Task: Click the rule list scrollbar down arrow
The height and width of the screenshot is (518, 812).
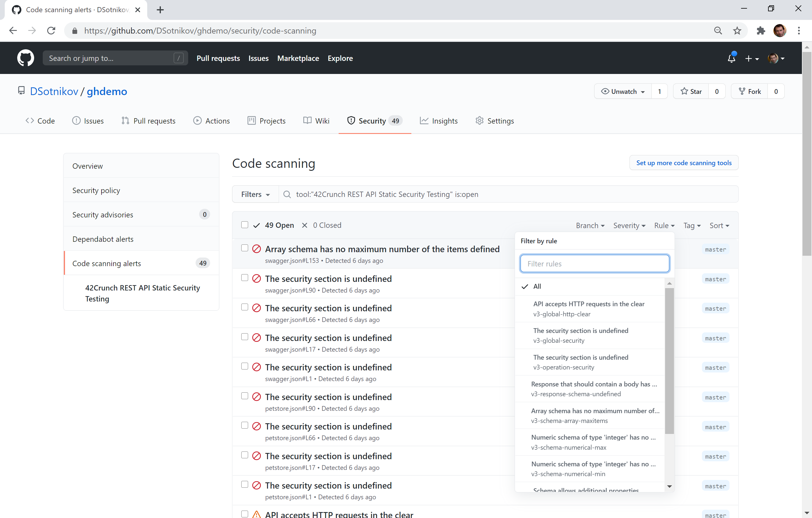Action: 669,486
